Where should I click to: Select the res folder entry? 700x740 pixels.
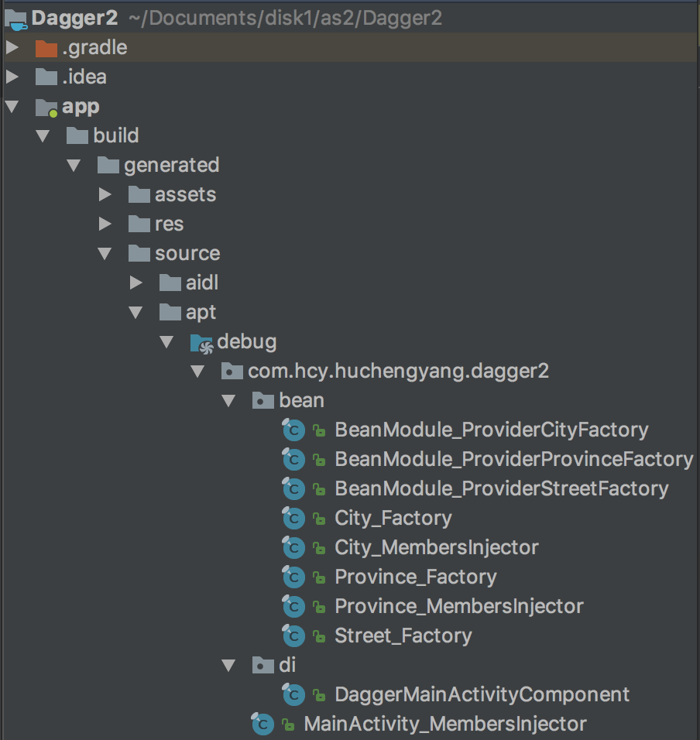[x=169, y=224]
